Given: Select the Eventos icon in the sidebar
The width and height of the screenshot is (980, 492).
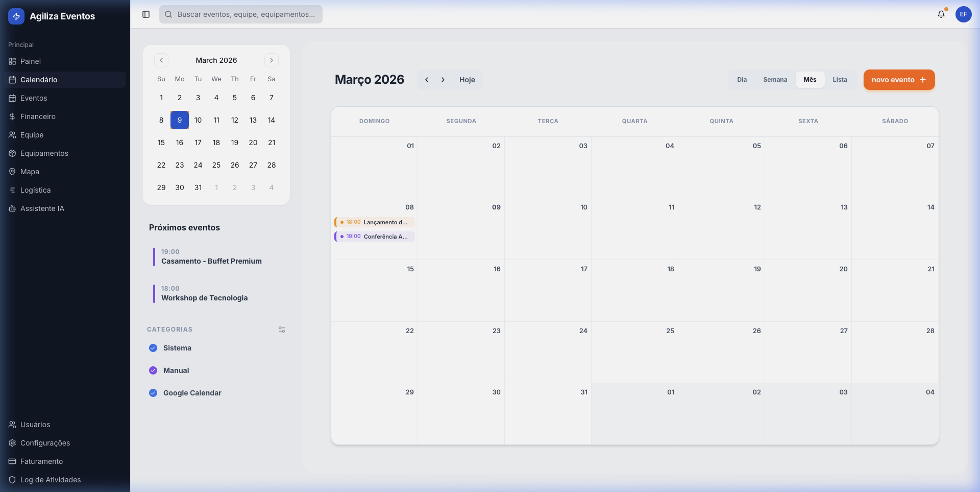Looking at the screenshot, I should pyautogui.click(x=12, y=98).
